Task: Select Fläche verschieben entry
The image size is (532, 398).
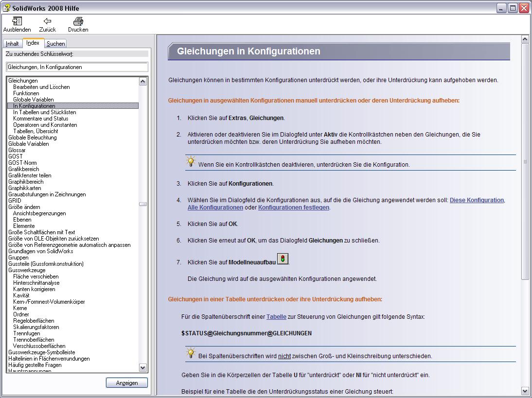Action: pyautogui.click(x=36, y=277)
